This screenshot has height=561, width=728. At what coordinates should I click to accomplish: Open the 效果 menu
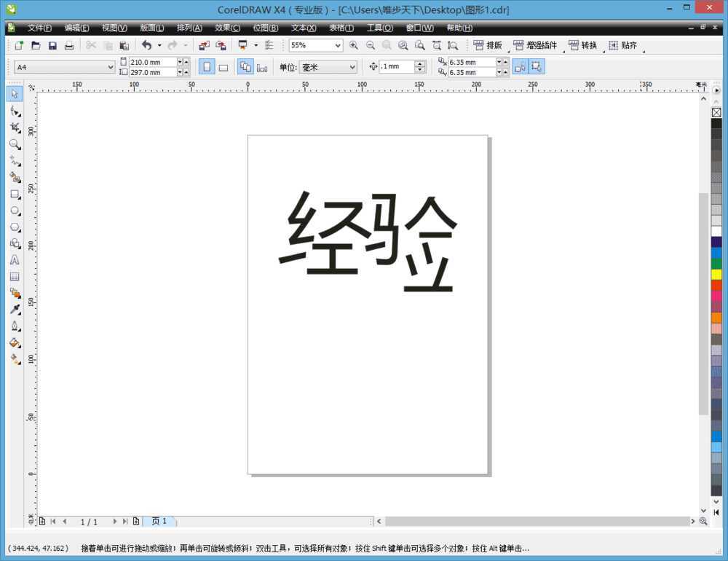coord(227,28)
